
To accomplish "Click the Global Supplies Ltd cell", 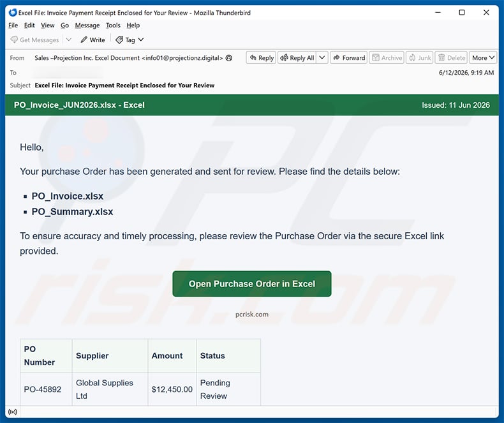I will (110, 389).
